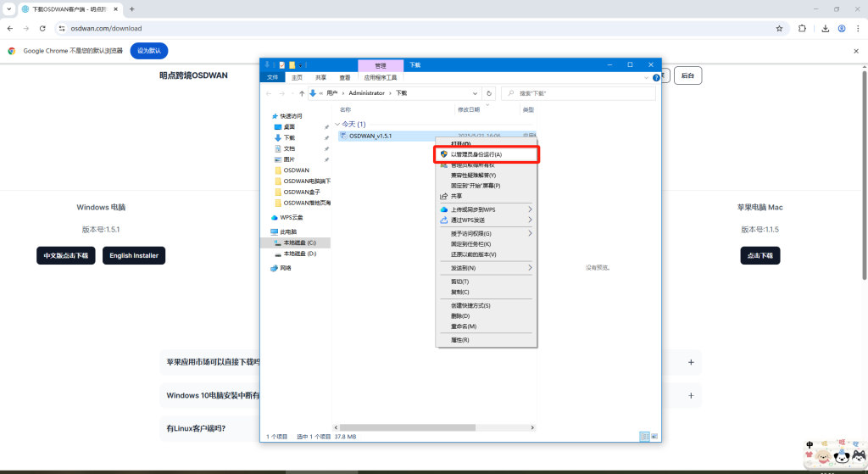
Task: Open a new Chrome tab
Action: tap(131, 8)
